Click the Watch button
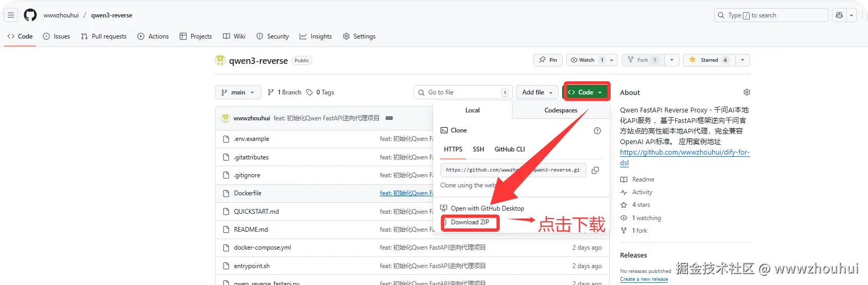Screen dimensions: 868x285 pyautogui.click(x=586, y=60)
